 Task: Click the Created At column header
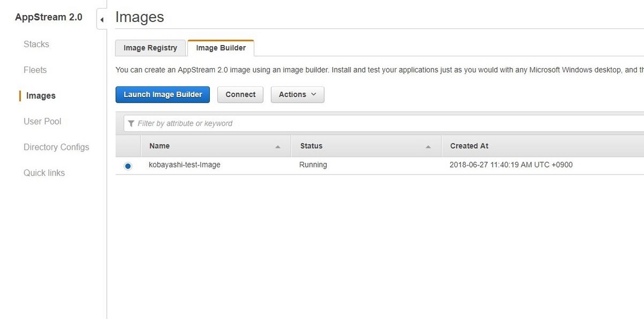click(543, 146)
